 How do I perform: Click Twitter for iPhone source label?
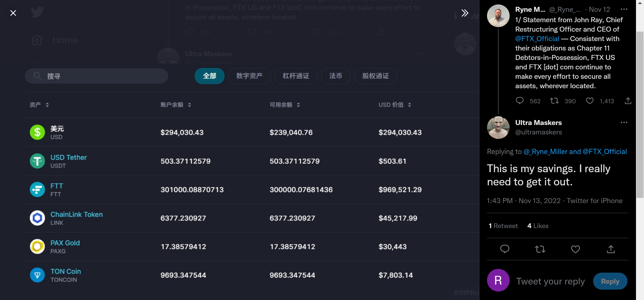click(594, 201)
